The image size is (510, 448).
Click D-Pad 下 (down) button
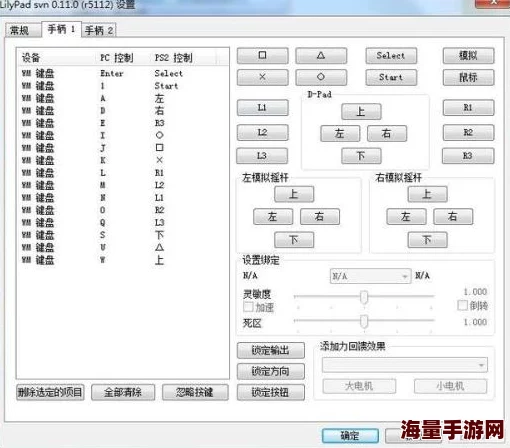(x=361, y=156)
